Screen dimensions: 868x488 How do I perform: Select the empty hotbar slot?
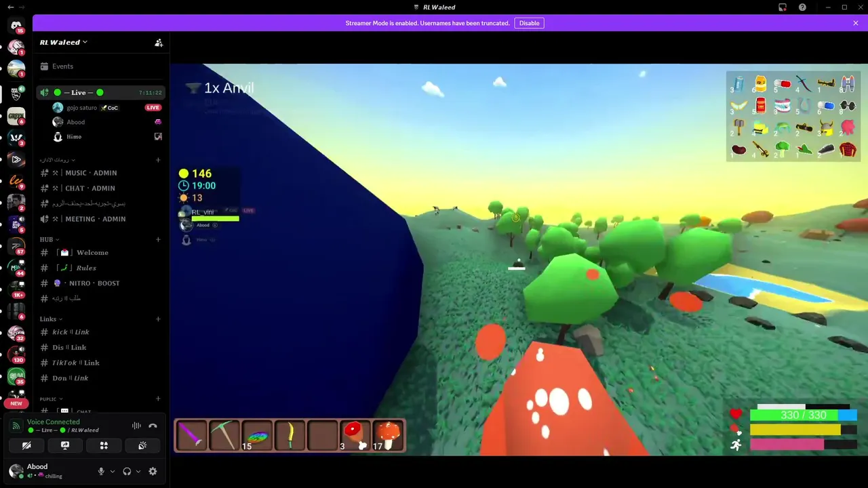[x=322, y=435]
